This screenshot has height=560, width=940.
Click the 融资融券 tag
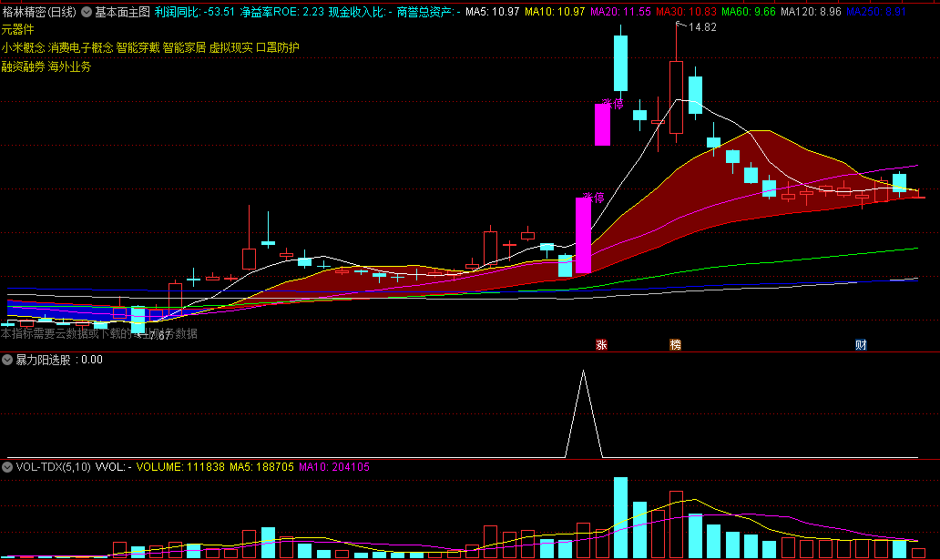coord(23,66)
